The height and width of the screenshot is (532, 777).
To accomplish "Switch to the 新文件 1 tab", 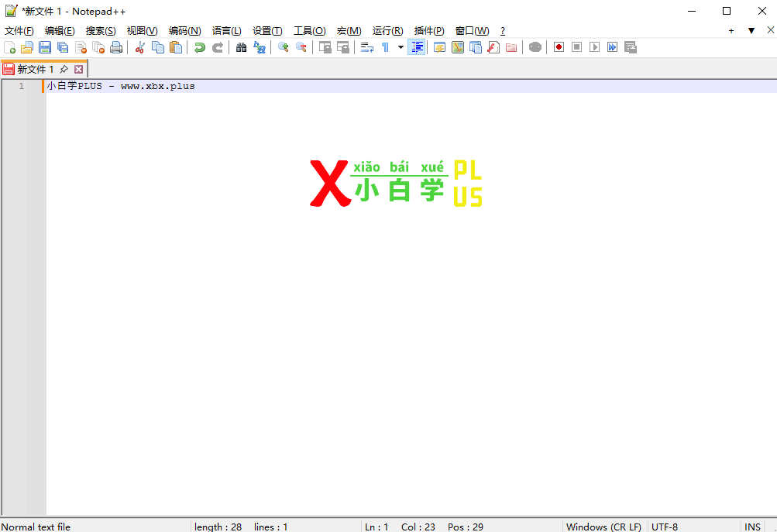I will click(35, 68).
